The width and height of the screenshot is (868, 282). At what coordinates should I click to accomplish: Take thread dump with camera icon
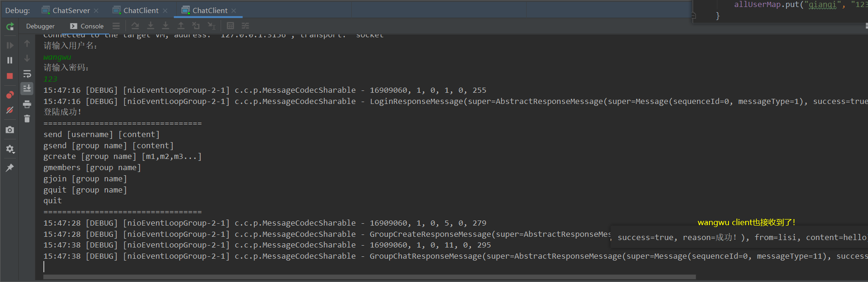coord(10,130)
